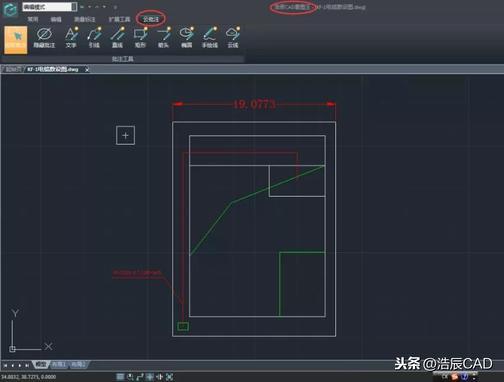
Task: Toggle the fullscreen icon in status bar
Action: [169, 377]
